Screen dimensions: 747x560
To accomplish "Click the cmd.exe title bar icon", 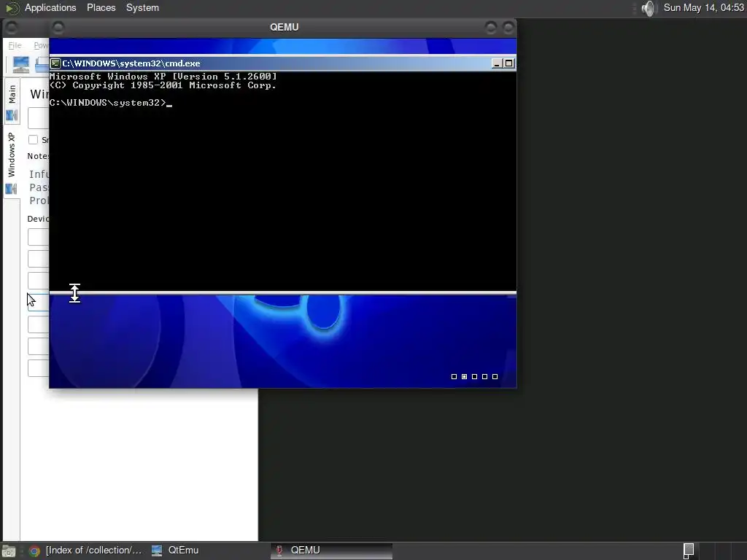I will (55, 63).
